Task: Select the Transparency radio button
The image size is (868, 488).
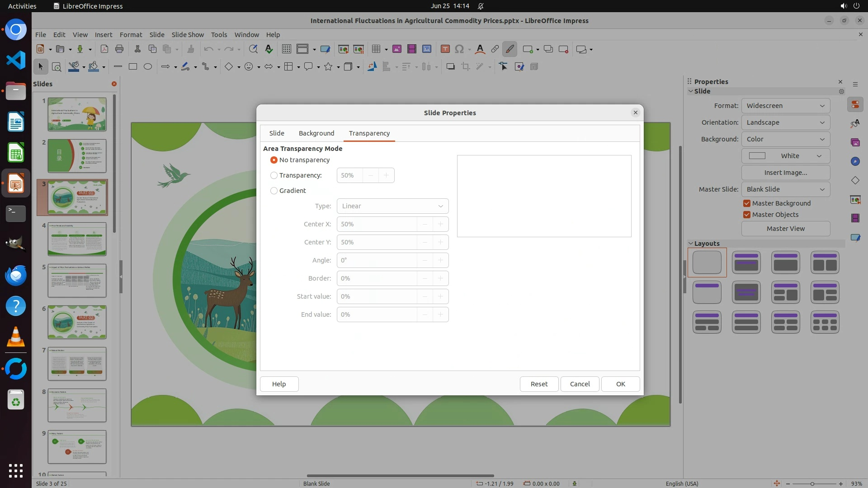Action: click(x=274, y=175)
